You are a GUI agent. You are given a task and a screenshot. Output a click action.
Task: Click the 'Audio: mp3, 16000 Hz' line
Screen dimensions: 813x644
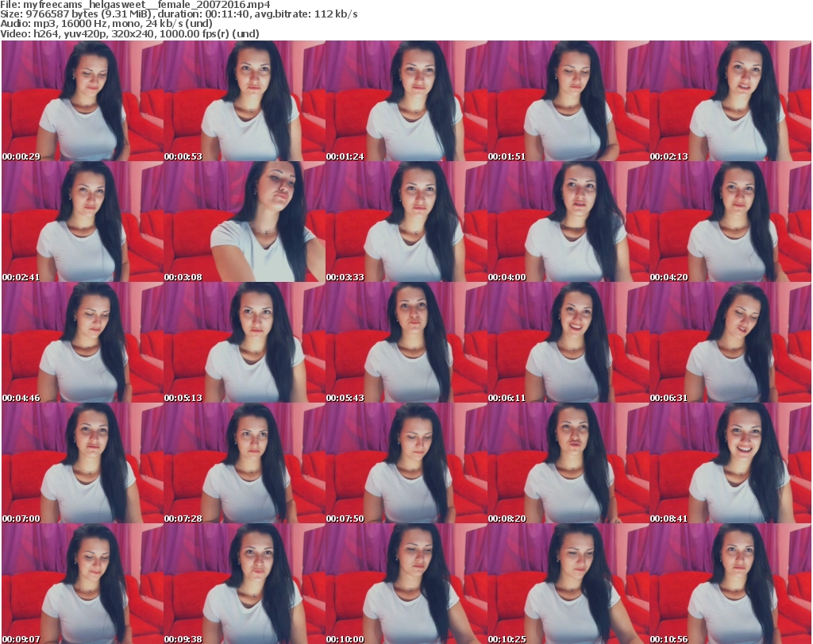(106, 24)
